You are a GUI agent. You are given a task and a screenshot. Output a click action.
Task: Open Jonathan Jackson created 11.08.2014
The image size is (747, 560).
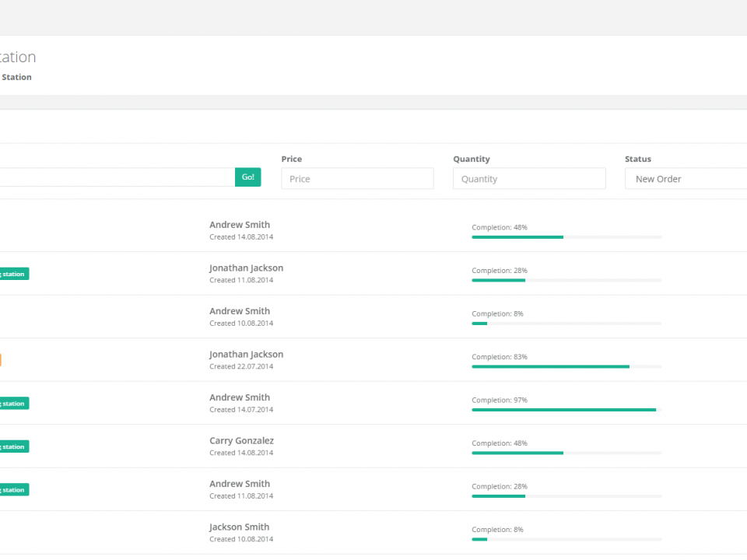pos(246,268)
